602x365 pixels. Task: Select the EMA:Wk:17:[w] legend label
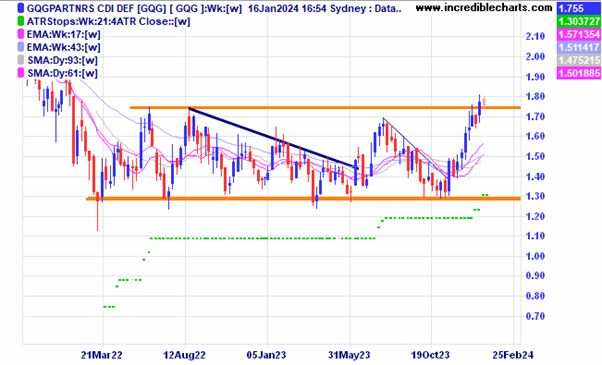point(64,35)
